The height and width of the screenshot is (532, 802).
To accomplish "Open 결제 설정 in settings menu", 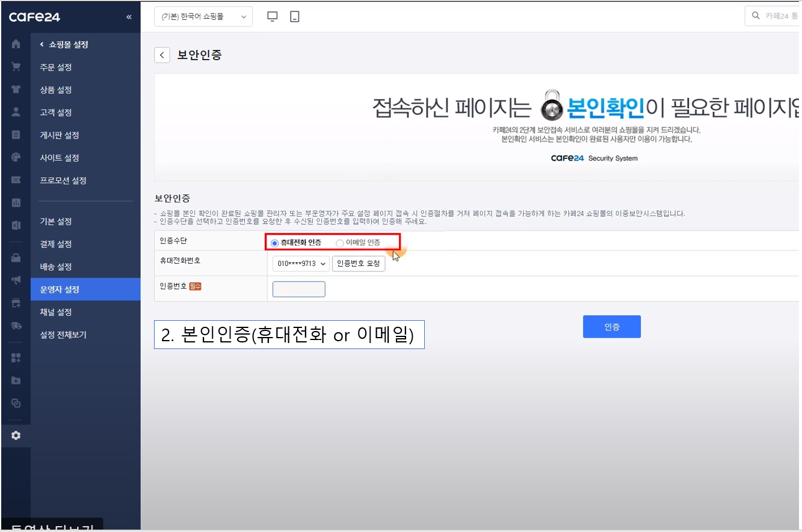I will click(x=56, y=244).
